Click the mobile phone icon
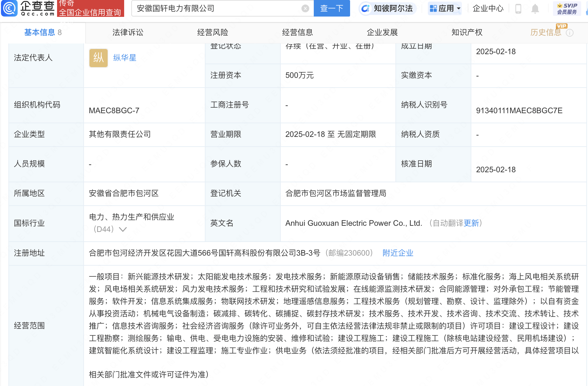The width and height of the screenshot is (588, 386). (x=518, y=9)
